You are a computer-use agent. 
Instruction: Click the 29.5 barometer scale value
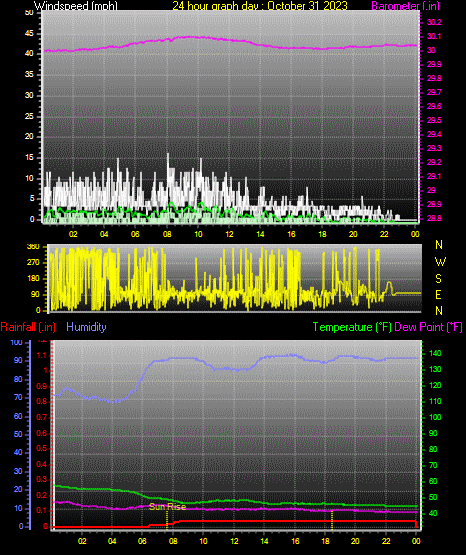(x=434, y=120)
